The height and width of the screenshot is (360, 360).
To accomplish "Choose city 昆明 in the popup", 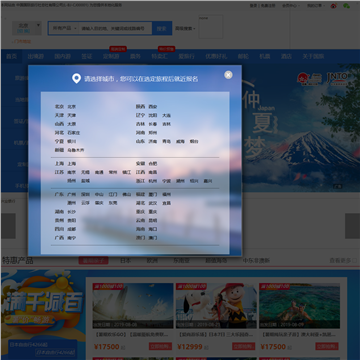I will tap(153, 220).
